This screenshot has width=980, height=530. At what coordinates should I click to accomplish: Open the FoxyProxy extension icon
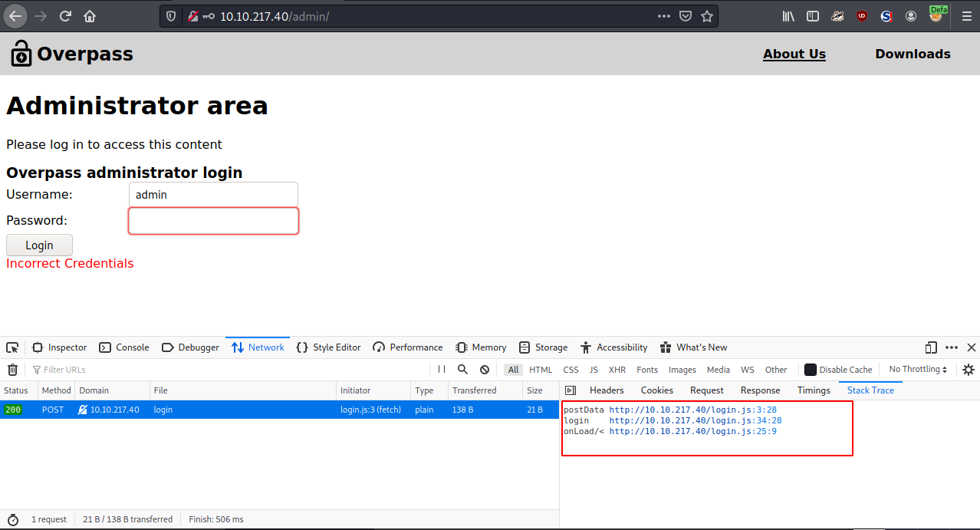(x=936, y=15)
